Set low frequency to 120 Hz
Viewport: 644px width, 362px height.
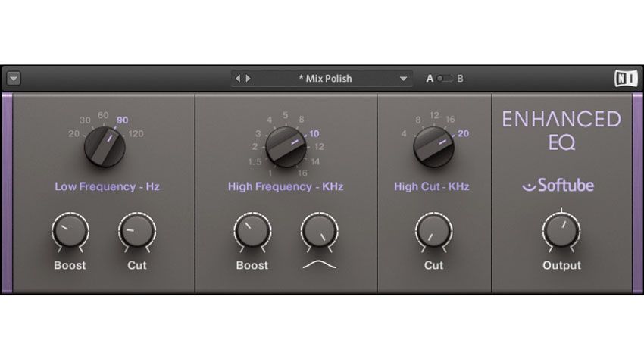(x=136, y=134)
